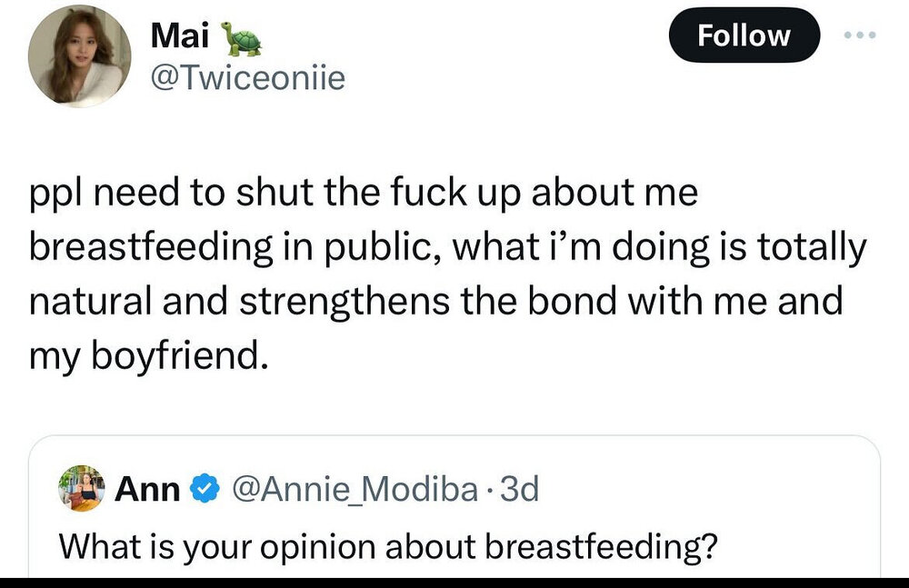Viewport: 909px width, 588px height.
Task: Click the display name Mai
Action: [178, 37]
